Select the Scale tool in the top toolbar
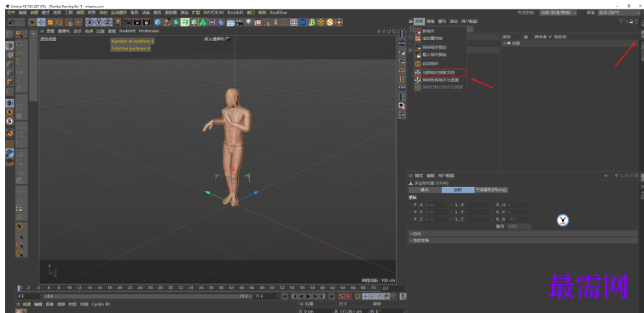This screenshot has width=644, height=313. (50, 22)
